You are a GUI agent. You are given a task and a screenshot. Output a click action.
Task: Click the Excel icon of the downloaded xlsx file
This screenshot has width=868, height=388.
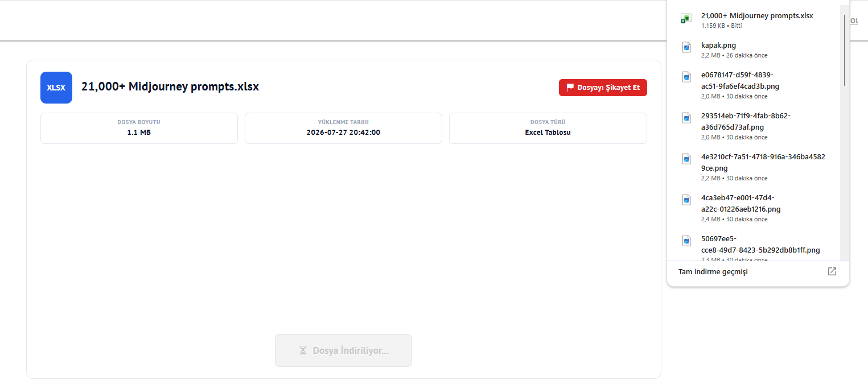[686, 19]
